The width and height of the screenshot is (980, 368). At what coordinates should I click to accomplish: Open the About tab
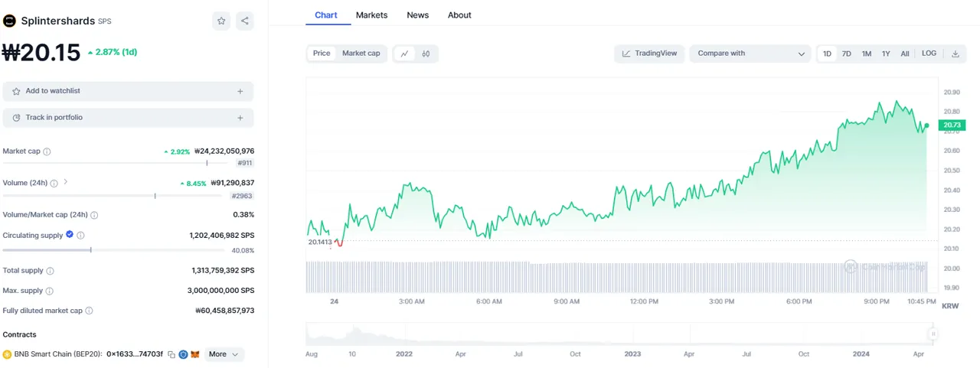pos(459,15)
